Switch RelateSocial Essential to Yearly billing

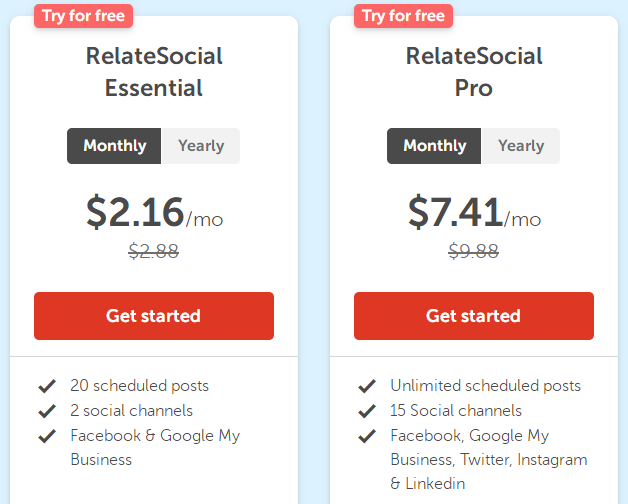point(201,146)
